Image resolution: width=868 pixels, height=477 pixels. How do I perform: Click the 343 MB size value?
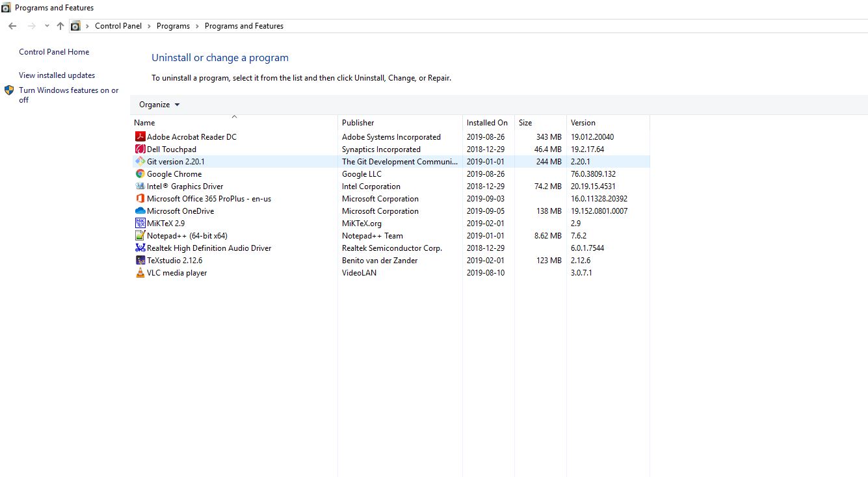(549, 136)
